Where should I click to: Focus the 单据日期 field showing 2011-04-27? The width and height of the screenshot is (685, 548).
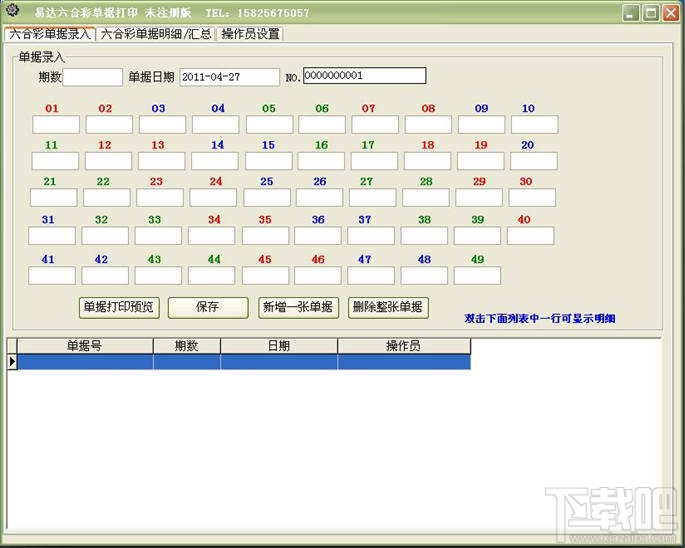tap(229, 77)
